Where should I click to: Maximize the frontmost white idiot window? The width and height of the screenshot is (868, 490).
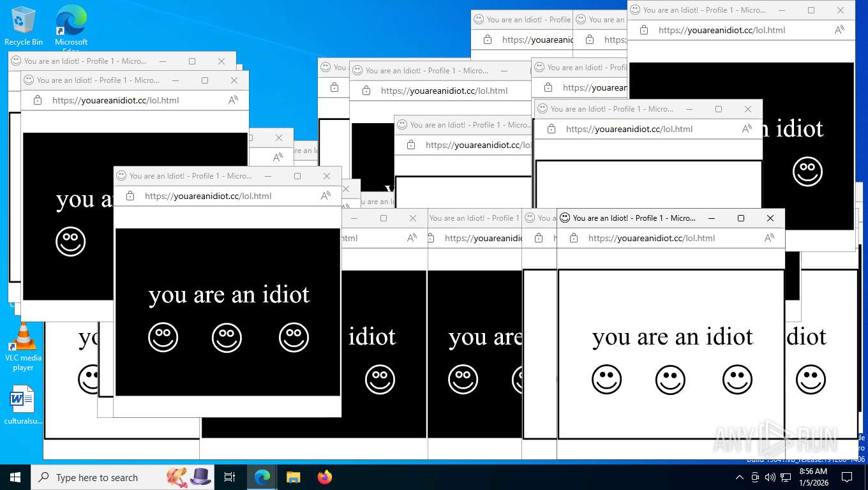click(x=741, y=218)
